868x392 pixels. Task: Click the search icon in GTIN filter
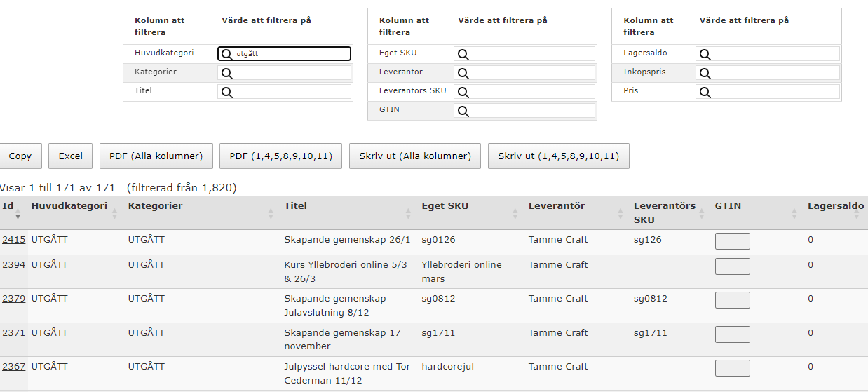click(463, 111)
